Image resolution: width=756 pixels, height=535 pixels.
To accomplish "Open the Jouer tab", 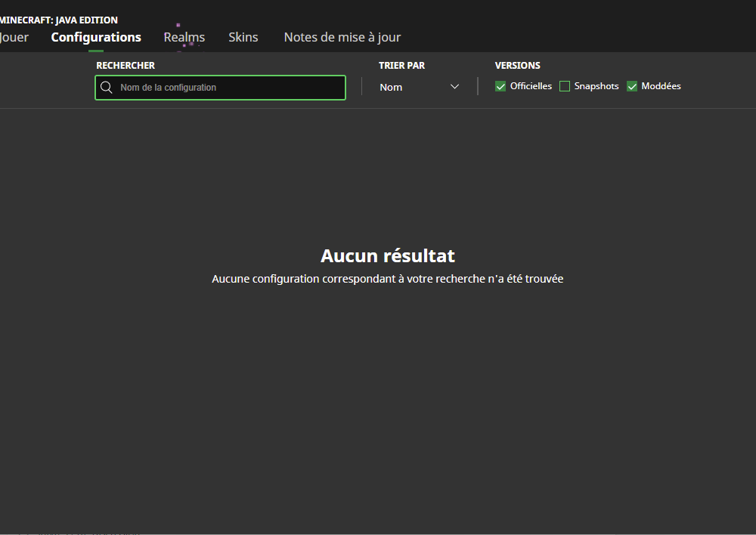I will pos(14,37).
